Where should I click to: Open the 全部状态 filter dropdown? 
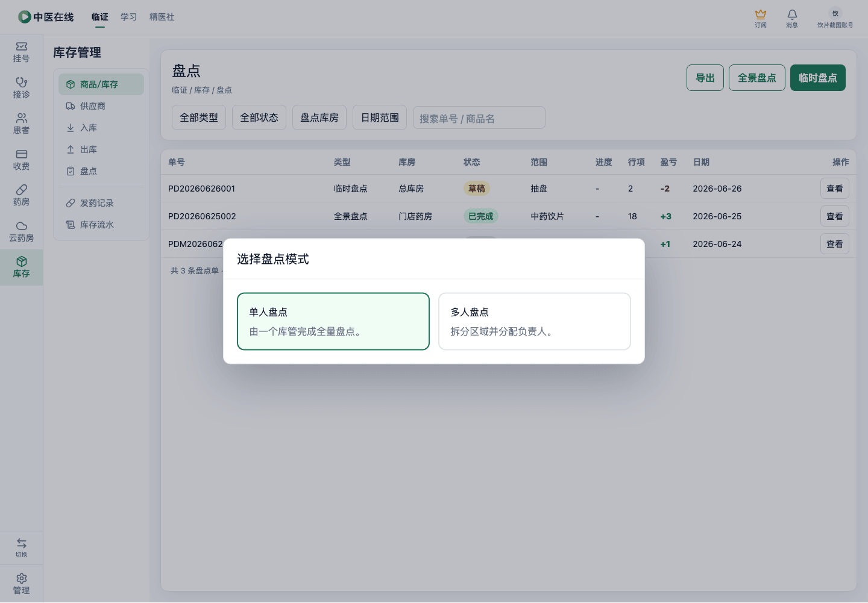(x=259, y=117)
